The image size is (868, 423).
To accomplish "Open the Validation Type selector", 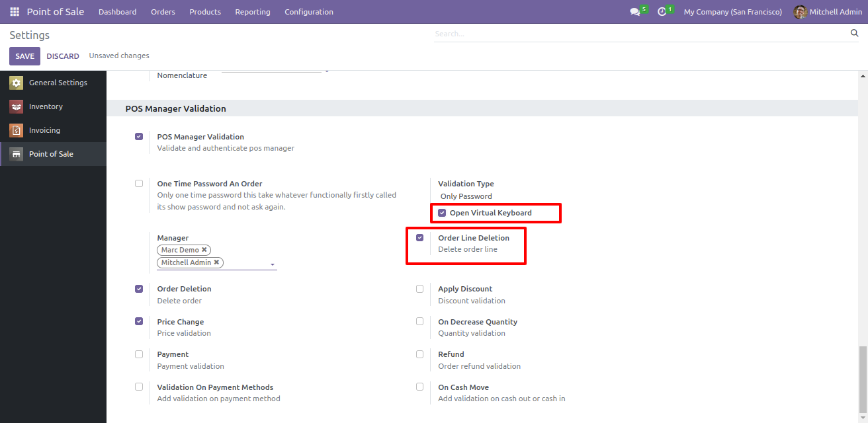I will pos(466,196).
